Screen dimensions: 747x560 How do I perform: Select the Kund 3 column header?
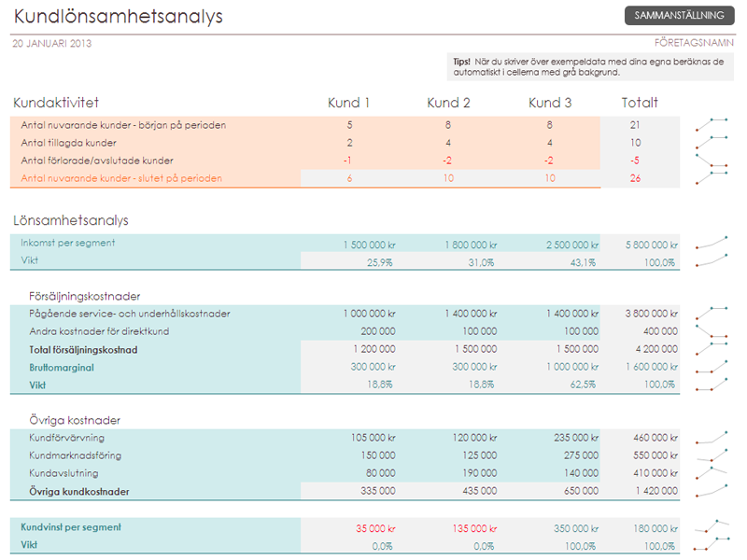[550, 103]
